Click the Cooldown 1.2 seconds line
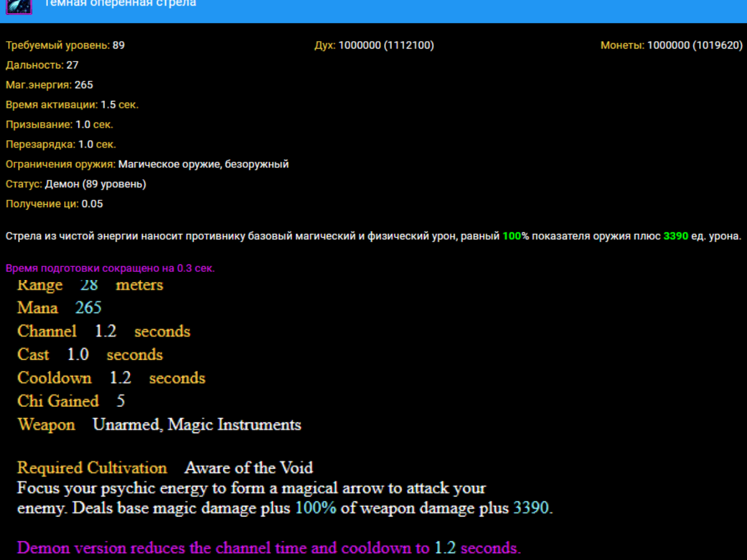Screen dimensions: 747x560 click(111, 378)
